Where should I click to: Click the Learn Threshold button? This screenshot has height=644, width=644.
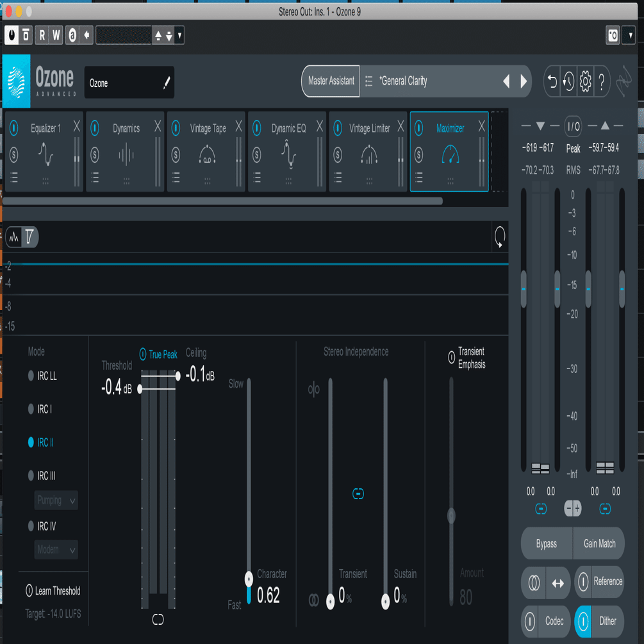[x=53, y=591]
